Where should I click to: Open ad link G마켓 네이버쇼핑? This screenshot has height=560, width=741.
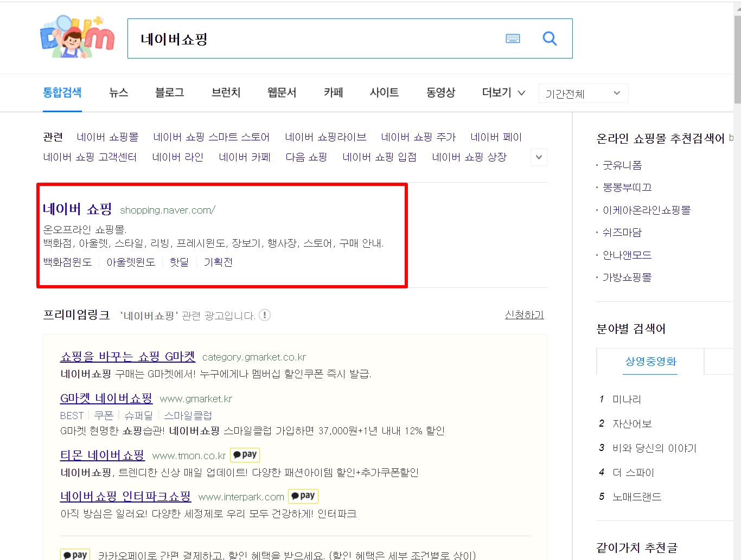coord(106,398)
